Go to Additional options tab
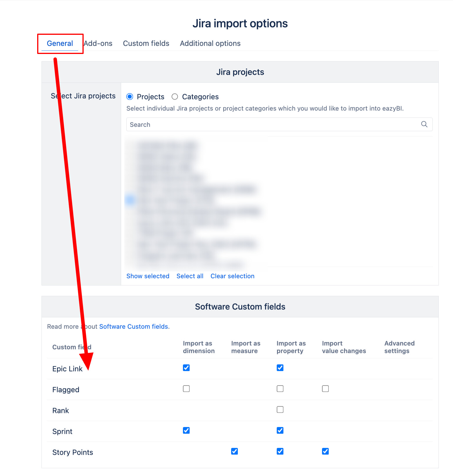The height and width of the screenshot is (476, 453). point(210,44)
